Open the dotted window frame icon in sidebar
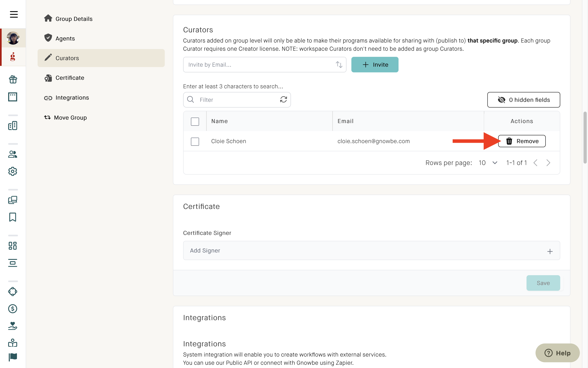This screenshot has height=368, width=588. pos(13,97)
